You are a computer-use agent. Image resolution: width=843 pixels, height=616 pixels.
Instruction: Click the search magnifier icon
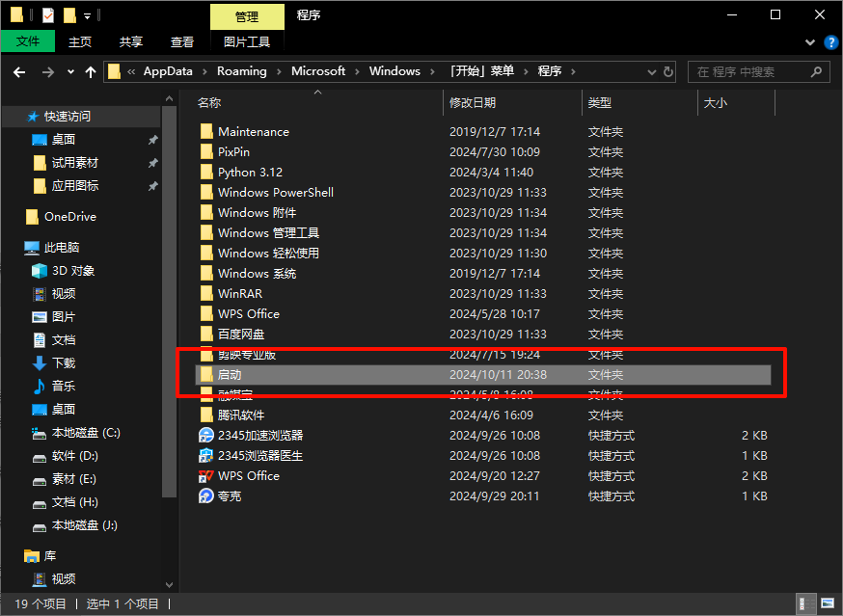(x=816, y=71)
